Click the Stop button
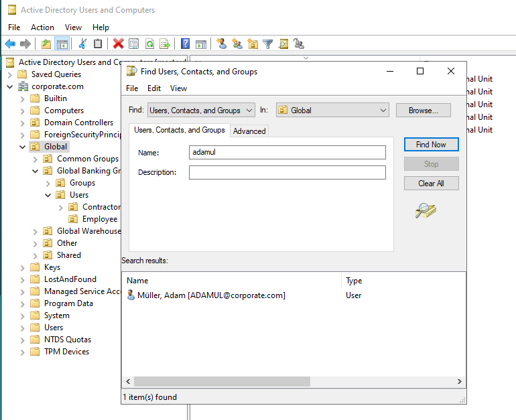Viewport: 516px width, 420px height. [431, 164]
